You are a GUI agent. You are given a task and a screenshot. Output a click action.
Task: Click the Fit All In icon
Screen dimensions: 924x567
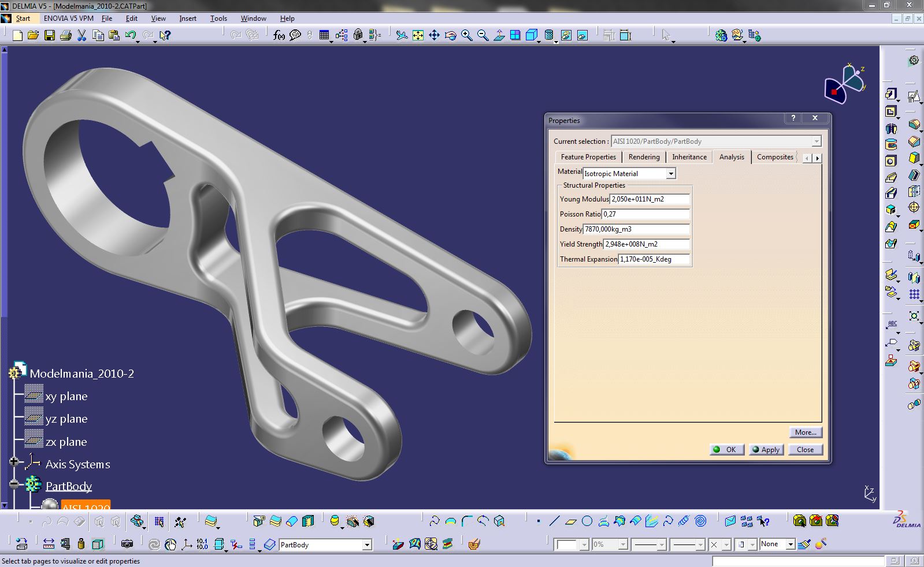pyautogui.click(x=418, y=36)
